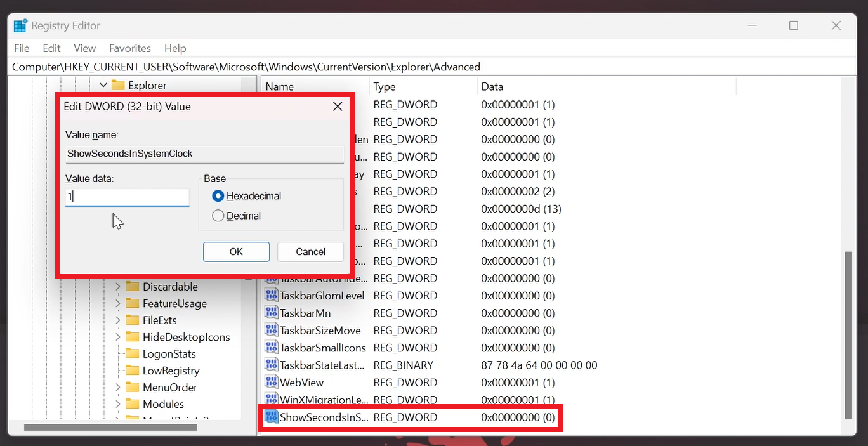Click the Explorer folder icon in tree
The height and width of the screenshot is (446, 868).
(118, 85)
